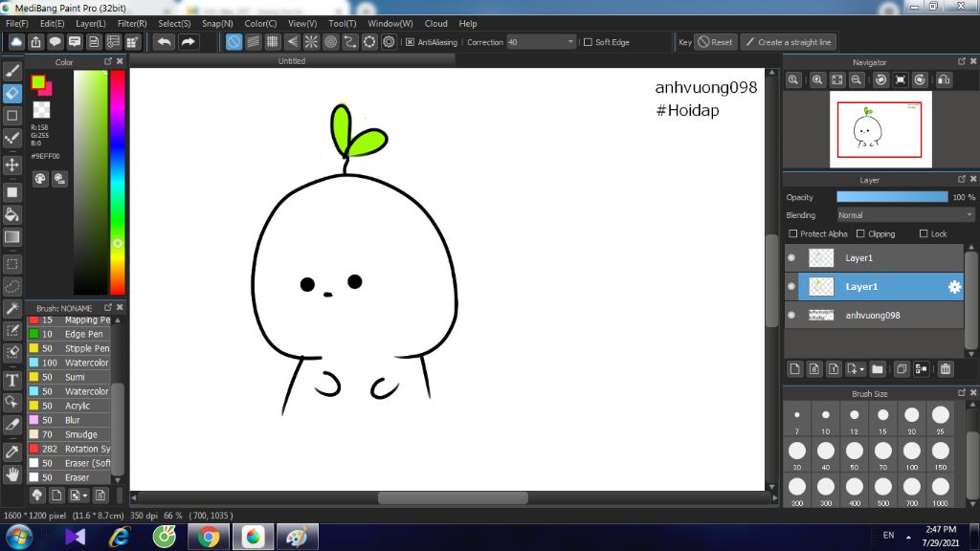Image resolution: width=980 pixels, height=551 pixels.
Task: Open the Correction value dropdown
Action: coord(541,42)
